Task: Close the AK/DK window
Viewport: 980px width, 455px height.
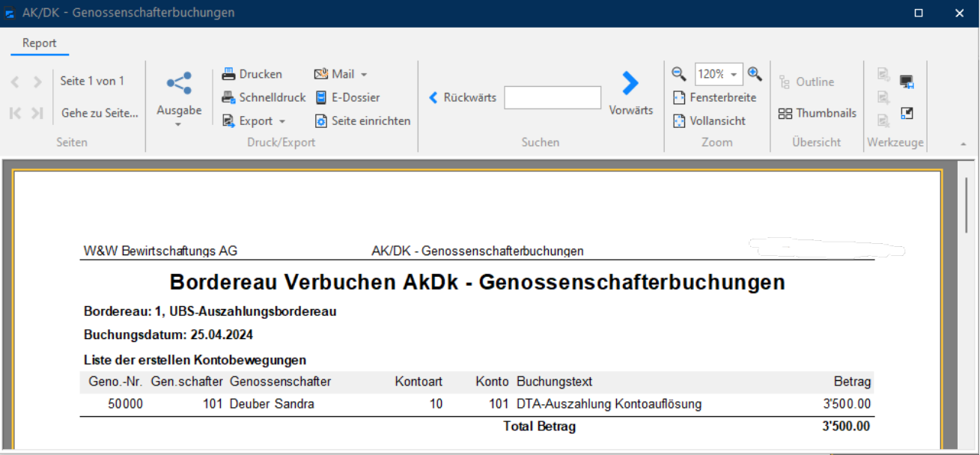Action: tap(959, 13)
